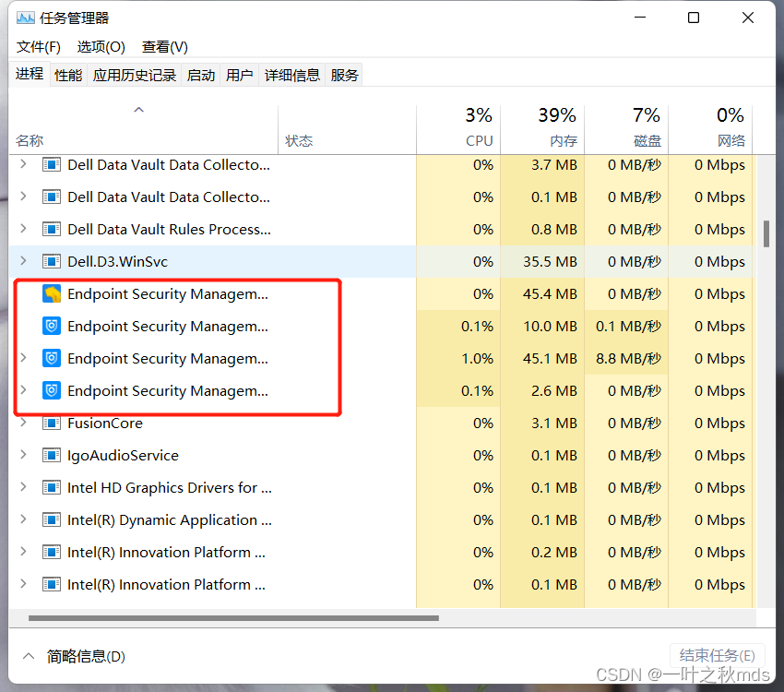
Task: Open the 选项(O) menu
Action: coord(101,47)
